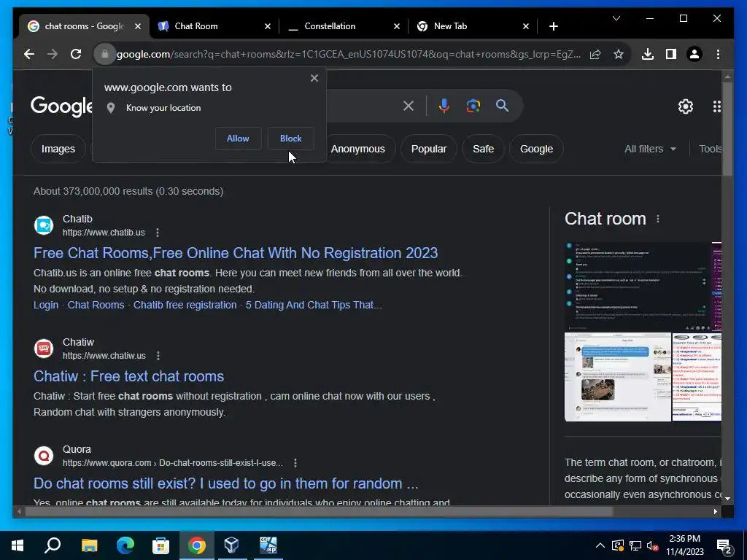Open the Chrome three-dot menu
Image resolution: width=747 pixels, height=560 pixels.
point(718,54)
